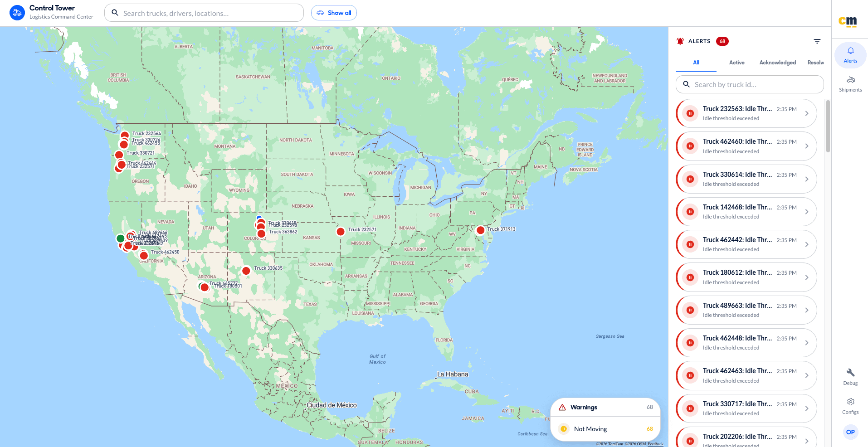Expand the Truck 142468 alert chevron
Image resolution: width=868 pixels, height=447 pixels.
point(807,212)
